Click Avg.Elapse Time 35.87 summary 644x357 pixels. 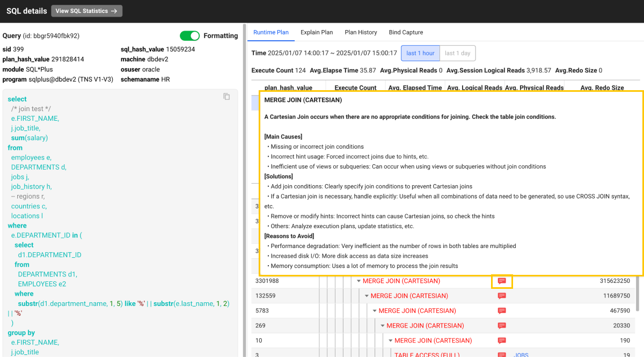click(343, 70)
